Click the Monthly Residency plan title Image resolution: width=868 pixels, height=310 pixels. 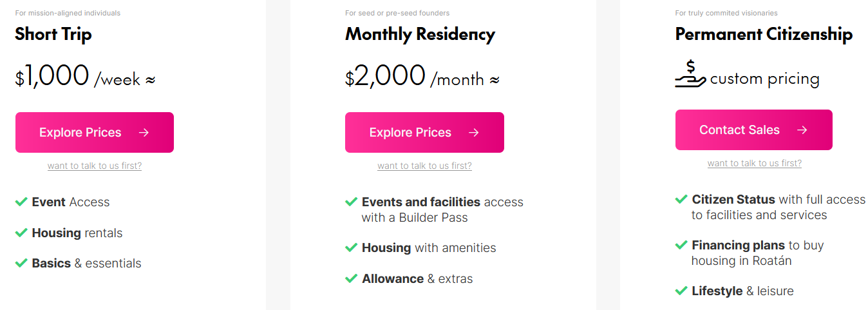(420, 34)
